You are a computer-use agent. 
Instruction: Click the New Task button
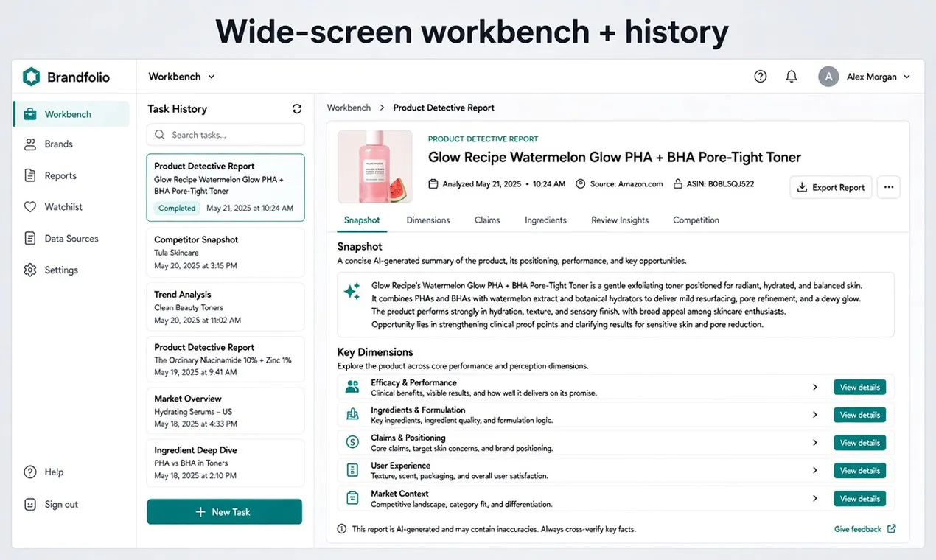pos(225,511)
